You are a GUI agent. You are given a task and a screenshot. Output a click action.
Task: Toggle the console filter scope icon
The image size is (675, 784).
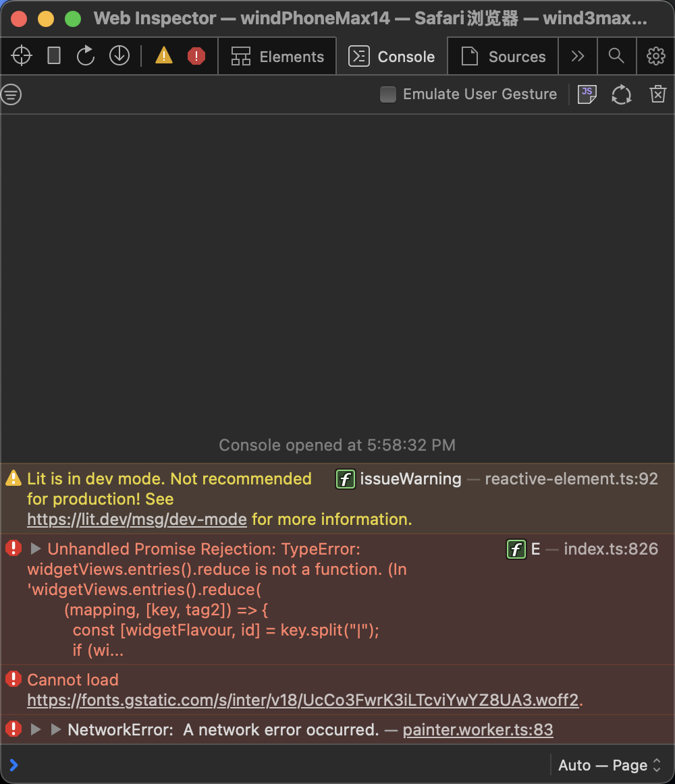pyautogui.click(x=11, y=94)
